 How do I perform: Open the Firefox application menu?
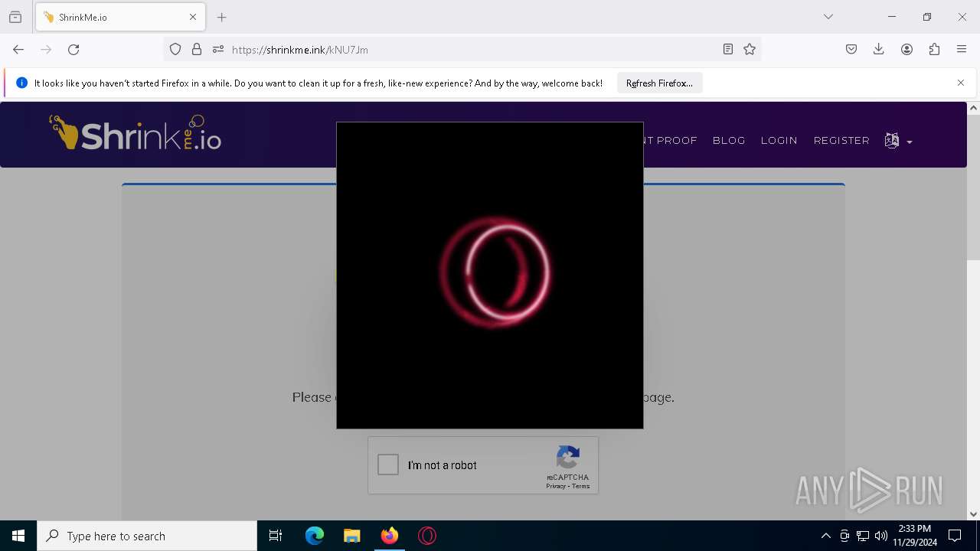tap(962, 49)
